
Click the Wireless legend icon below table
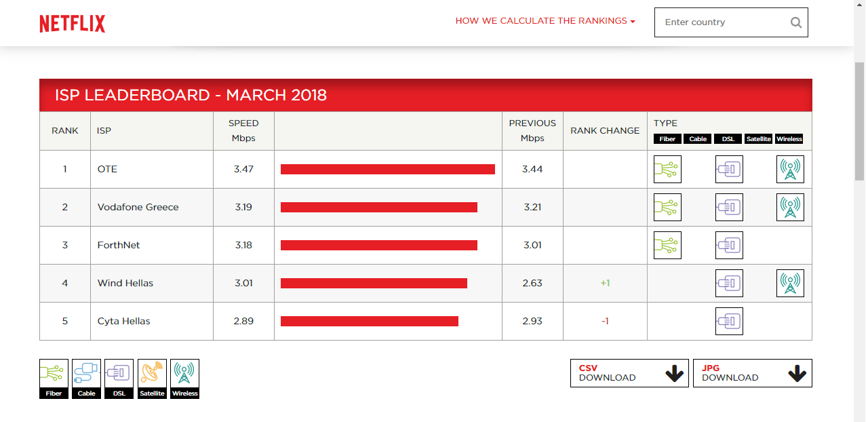click(x=184, y=379)
